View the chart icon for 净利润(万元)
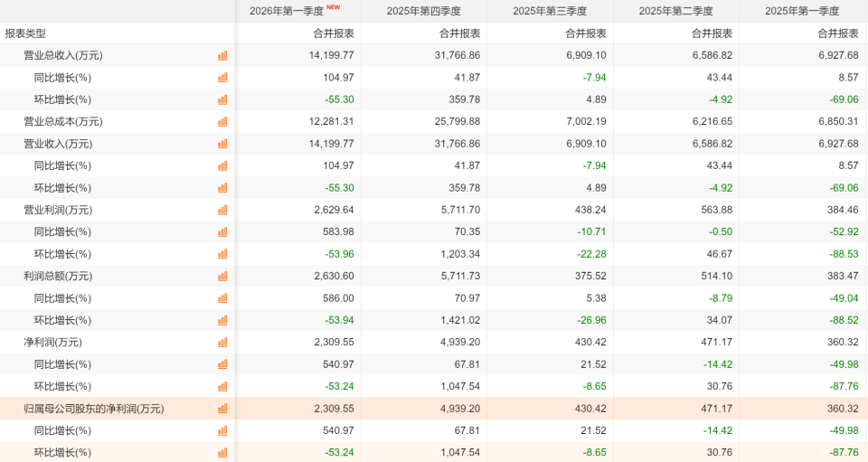This screenshot has height=462, width=868. [x=222, y=343]
